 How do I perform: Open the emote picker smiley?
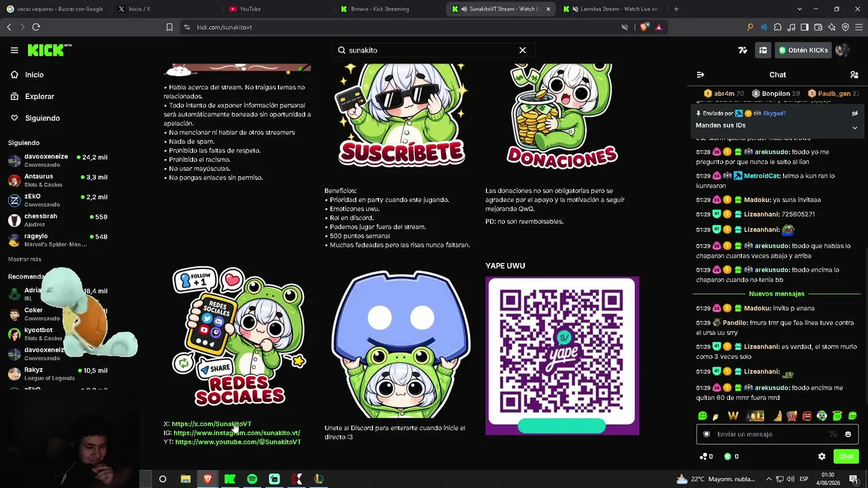click(848, 434)
